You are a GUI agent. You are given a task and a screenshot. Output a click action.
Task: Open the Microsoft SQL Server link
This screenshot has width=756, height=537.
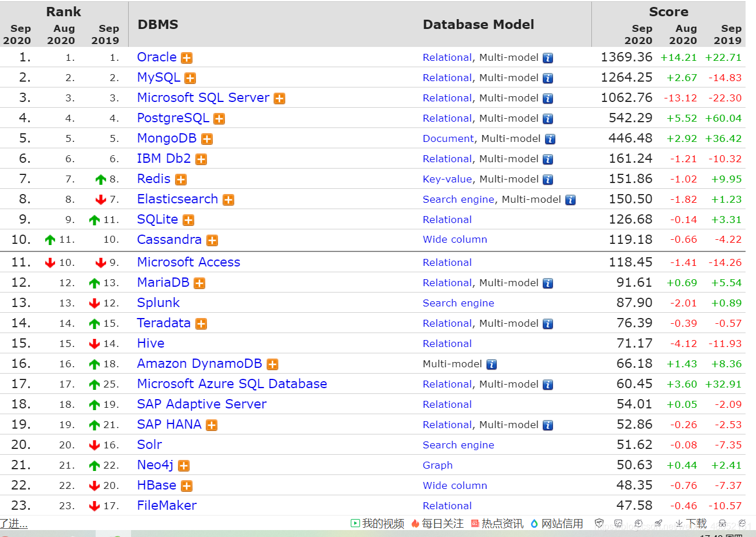pos(203,98)
